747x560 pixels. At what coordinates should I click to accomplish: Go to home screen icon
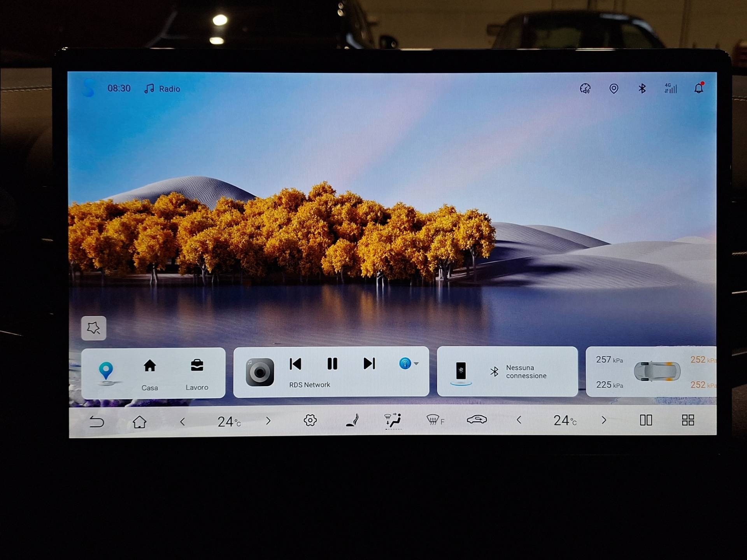[x=139, y=422]
